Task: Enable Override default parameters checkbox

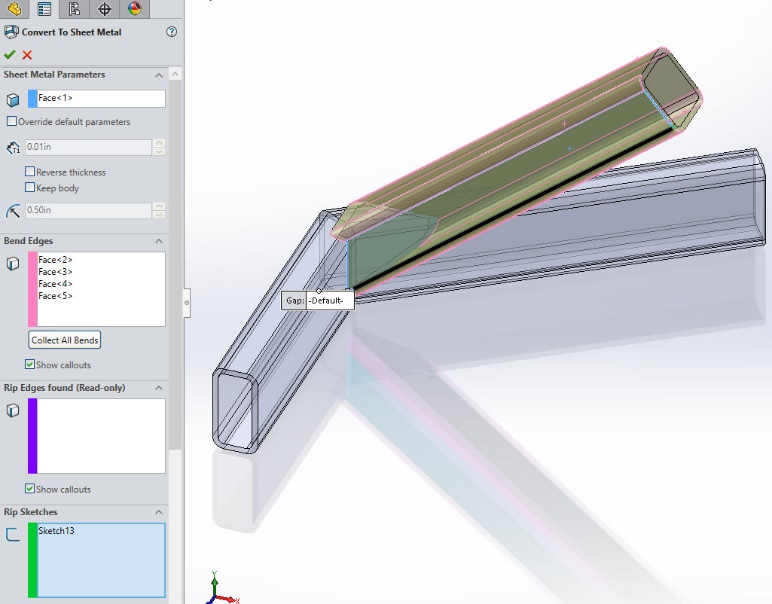Action: [x=12, y=121]
